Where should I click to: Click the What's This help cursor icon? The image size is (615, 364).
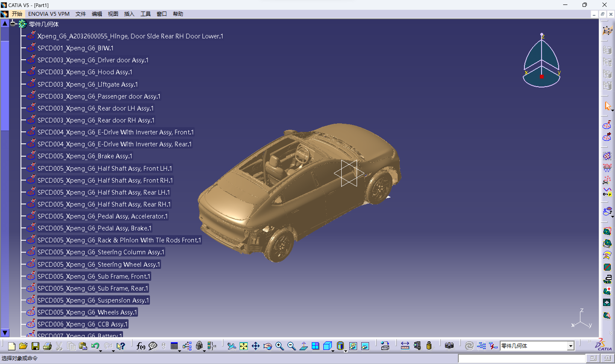(x=121, y=346)
